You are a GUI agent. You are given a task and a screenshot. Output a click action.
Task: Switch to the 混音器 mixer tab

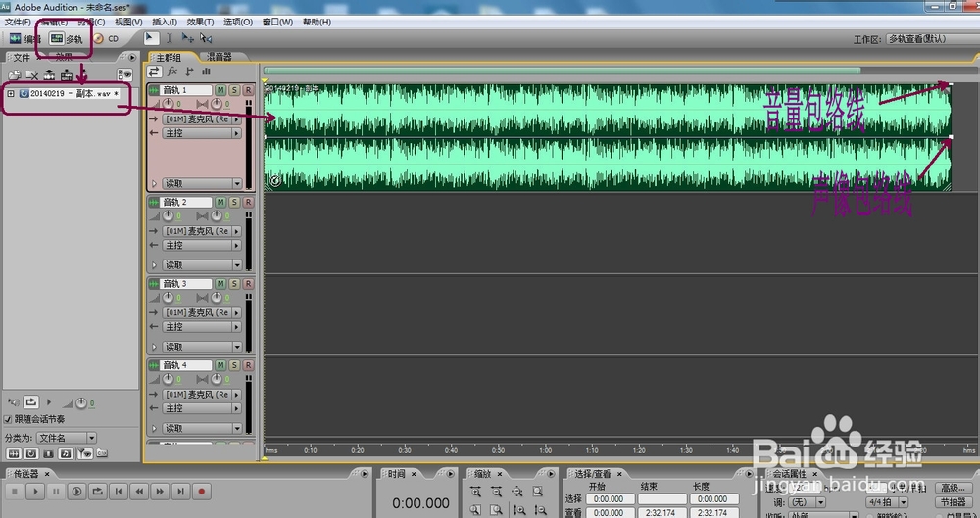pyautogui.click(x=219, y=57)
